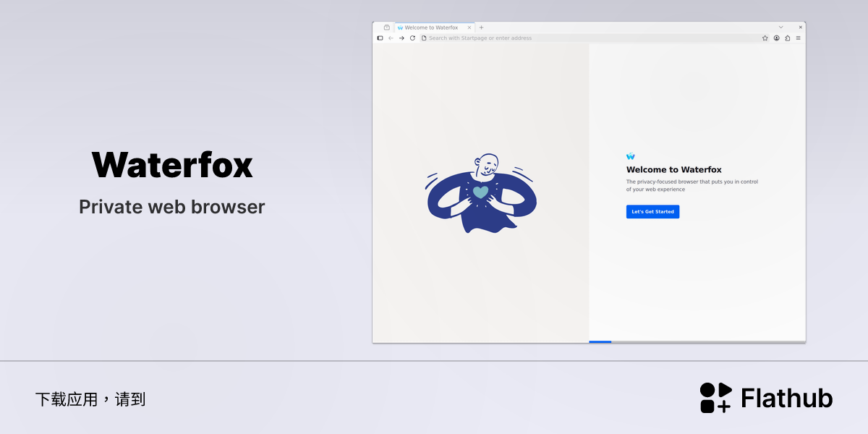Bookmark this page with the star icon
The width and height of the screenshot is (868, 434).
765,38
